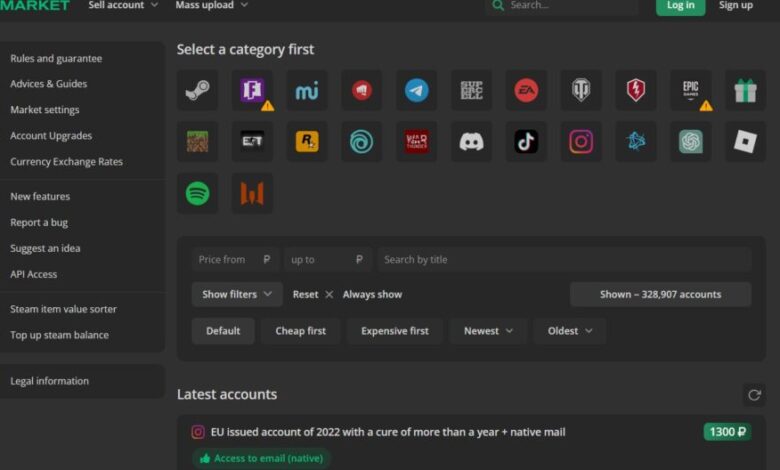Open API Access page
The height and width of the screenshot is (470, 780).
[34, 274]
